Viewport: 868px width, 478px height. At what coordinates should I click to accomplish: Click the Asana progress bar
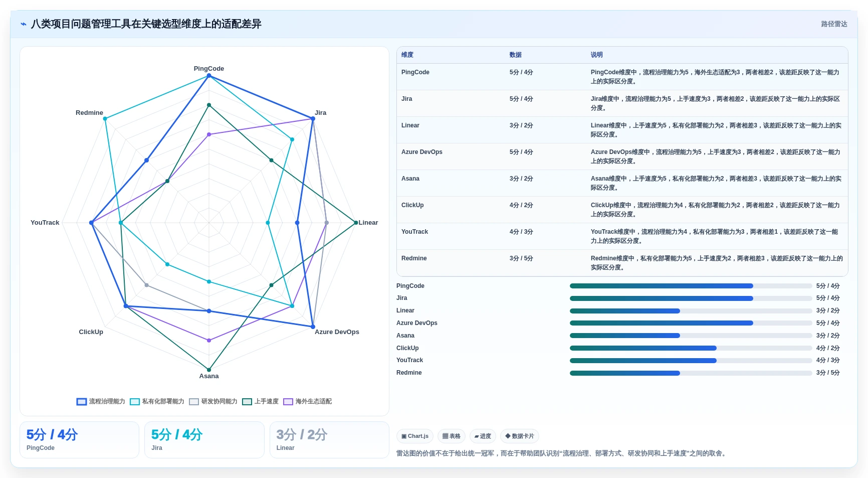(691, 336)
